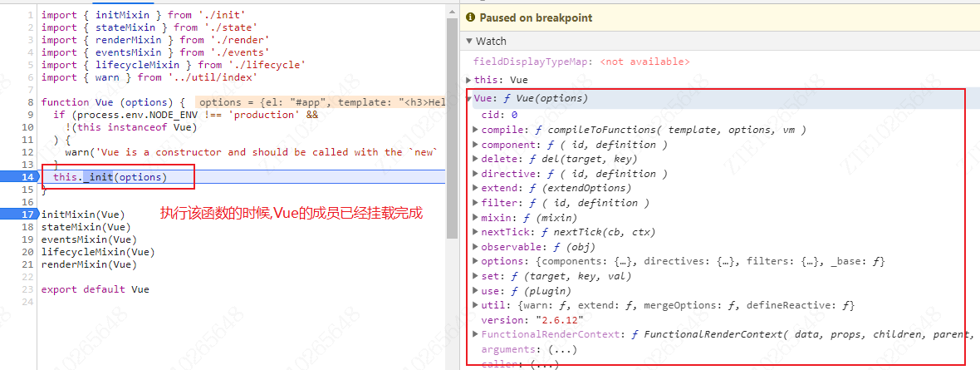980x370 pixels.
Task: Click the 'process.env.NODE_ENV' condition line
Action: (186, 115)
